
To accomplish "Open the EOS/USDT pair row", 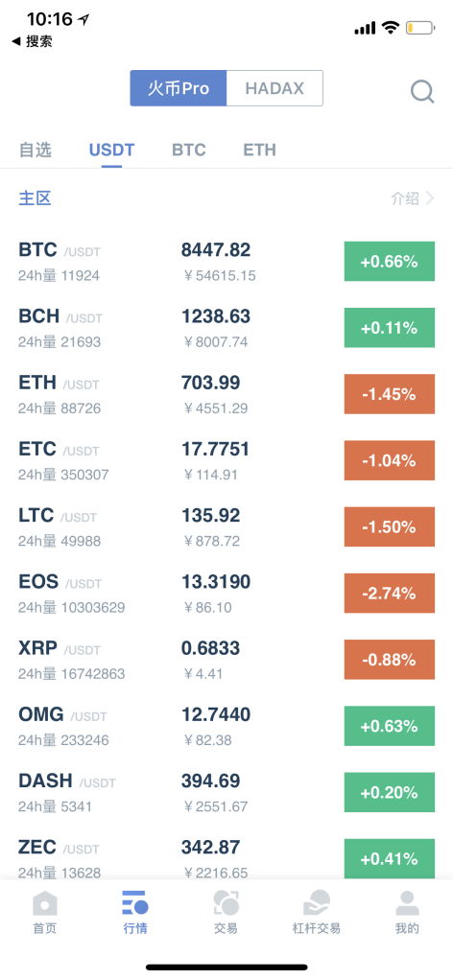I will tap(226, 594).
